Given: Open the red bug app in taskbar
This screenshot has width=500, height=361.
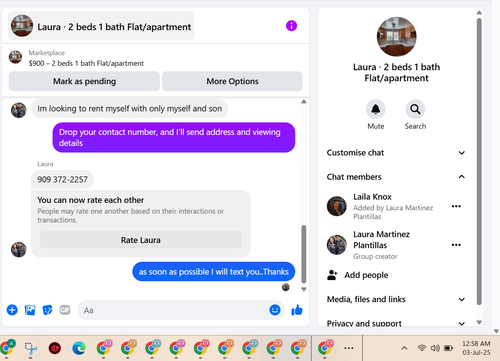Looking at the screenshot, I should pyautogui.click(x=55, y=348).
